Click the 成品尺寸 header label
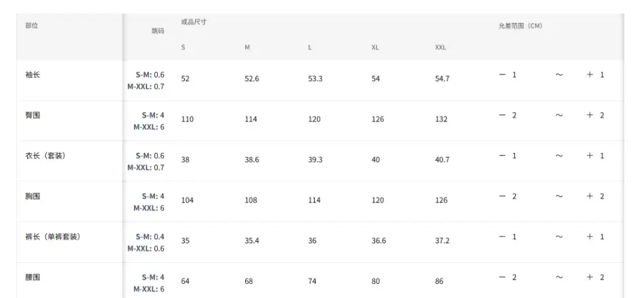This screenshot has height=298, width=644. point(194,22)
